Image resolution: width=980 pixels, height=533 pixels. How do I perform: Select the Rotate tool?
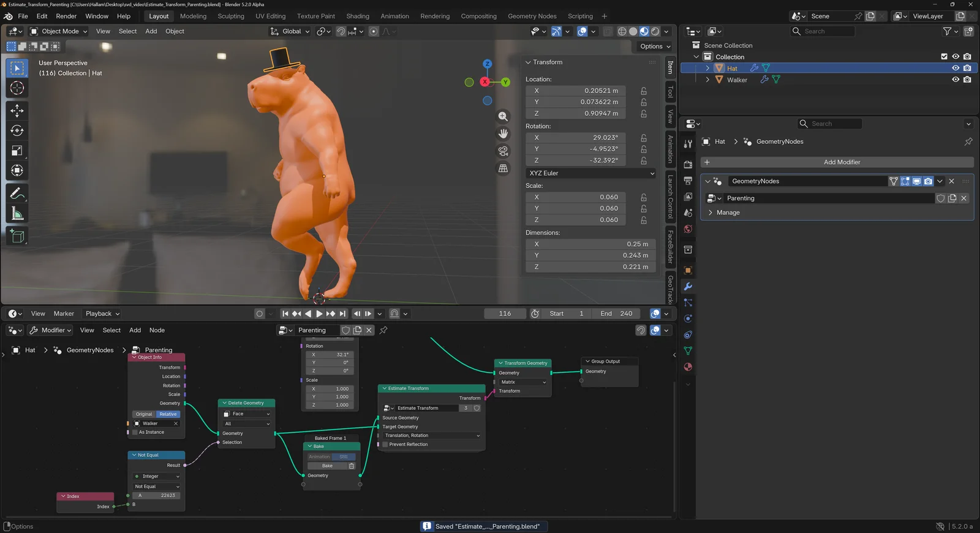click(x=17, y=130)
